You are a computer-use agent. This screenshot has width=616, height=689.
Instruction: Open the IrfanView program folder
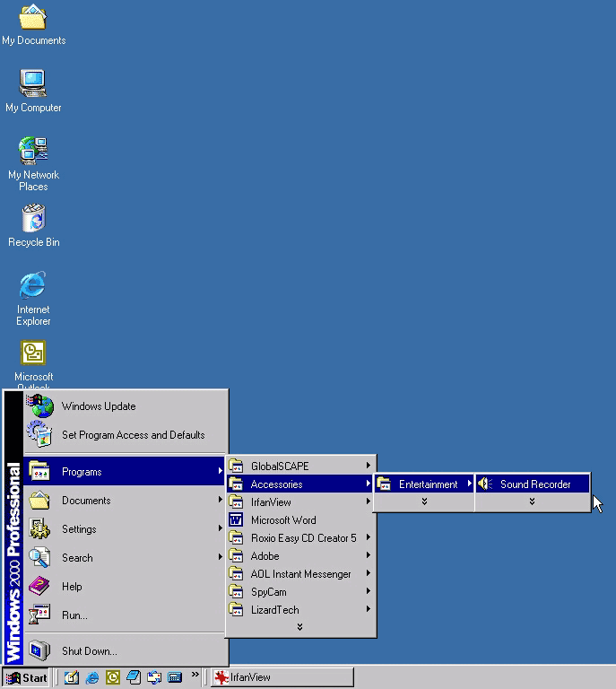click(x=300, y=501)
